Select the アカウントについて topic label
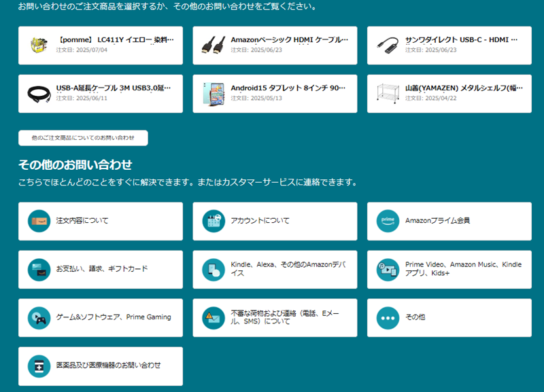The height and width of the screenshot is (392, 544). 260,220
